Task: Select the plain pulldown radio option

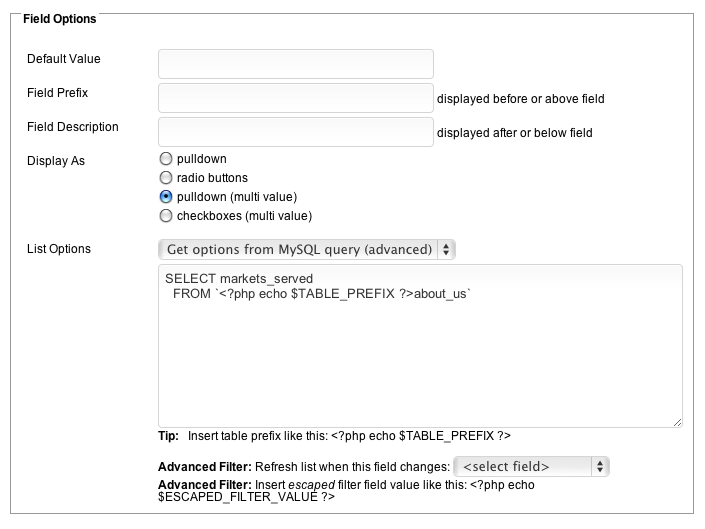Action: click(x=166, y=160)
